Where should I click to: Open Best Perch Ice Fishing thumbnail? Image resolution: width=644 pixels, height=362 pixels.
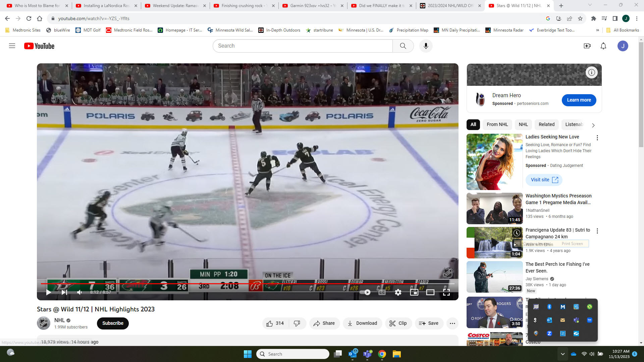pos(494,277)
